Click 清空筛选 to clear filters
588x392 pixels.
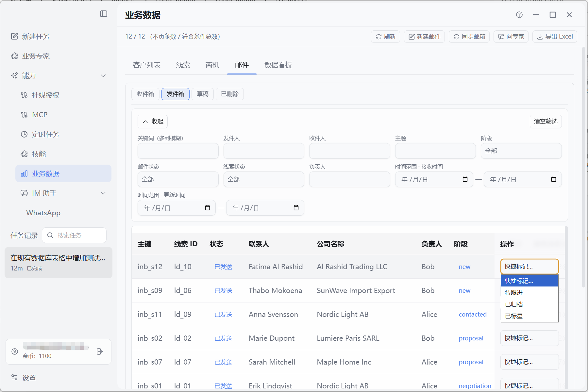(546, 122)
